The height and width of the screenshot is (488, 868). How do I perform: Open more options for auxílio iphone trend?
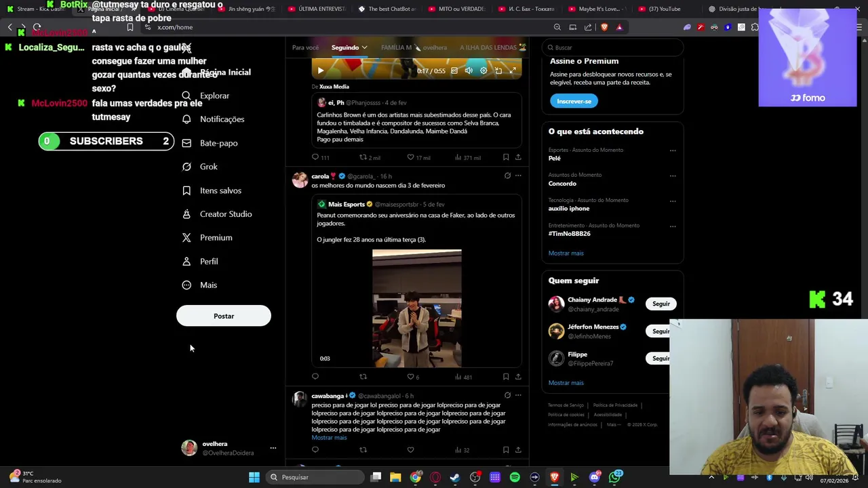pos(673,201)
